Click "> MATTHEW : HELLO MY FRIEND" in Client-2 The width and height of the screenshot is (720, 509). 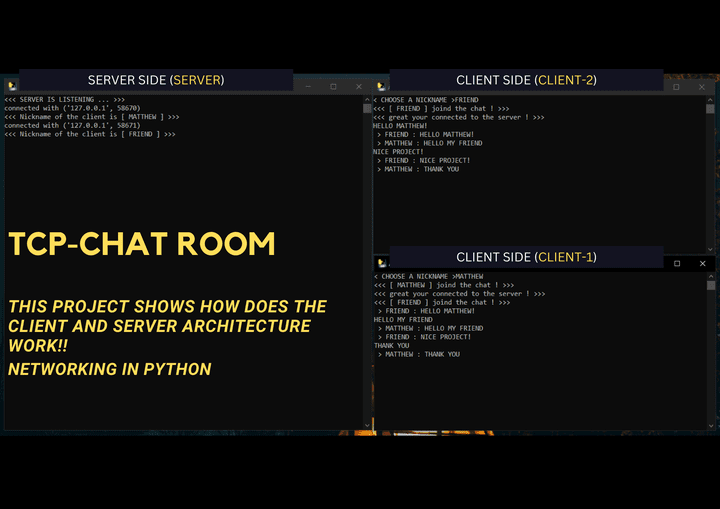pyautogui.click(x=429, y=143)
